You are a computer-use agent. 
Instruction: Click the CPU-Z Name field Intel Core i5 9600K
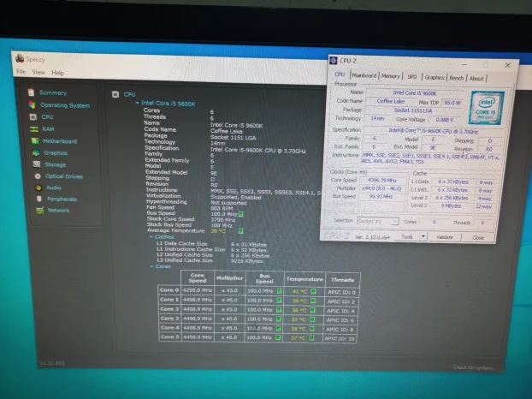(415, 92)
